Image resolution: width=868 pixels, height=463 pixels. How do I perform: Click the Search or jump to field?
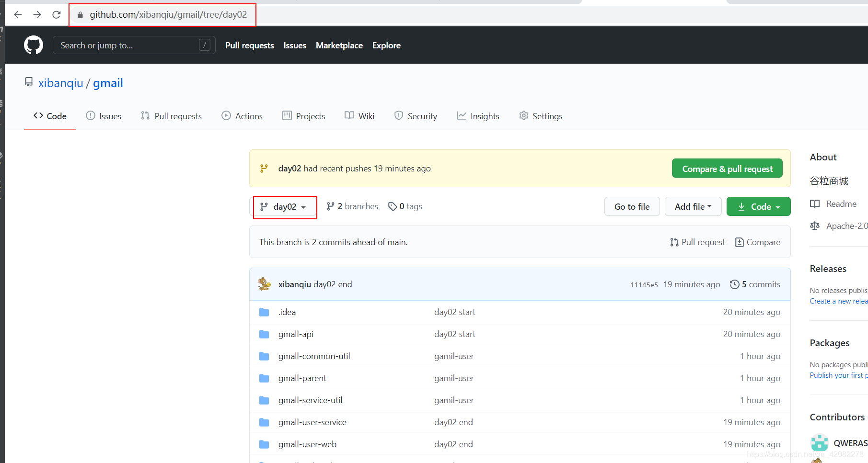[134, 45]
